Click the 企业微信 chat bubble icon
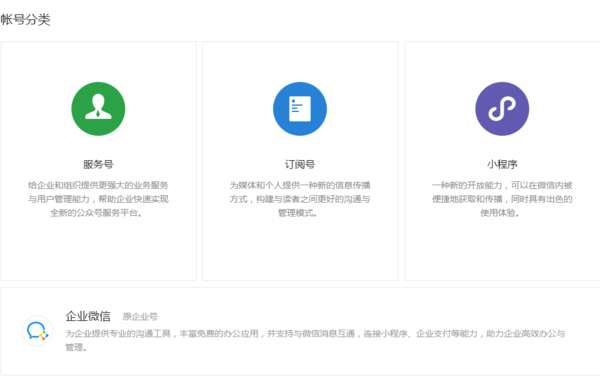 [37, 331]
